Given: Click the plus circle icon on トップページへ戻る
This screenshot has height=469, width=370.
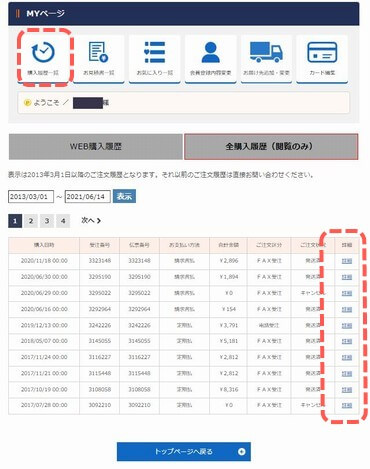Looking at the screenshot, I should 242,452.
